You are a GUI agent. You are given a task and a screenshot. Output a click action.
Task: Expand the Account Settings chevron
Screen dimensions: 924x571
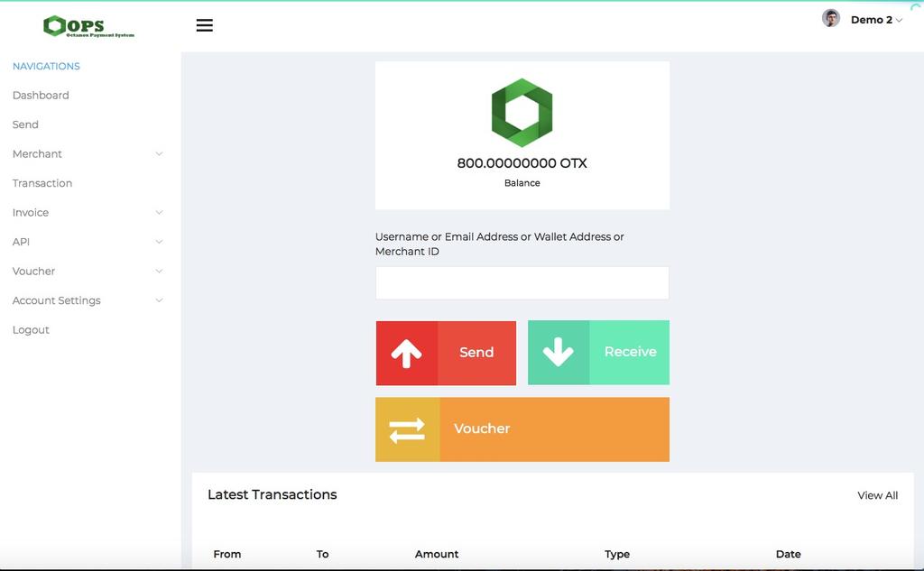(159, 300)
